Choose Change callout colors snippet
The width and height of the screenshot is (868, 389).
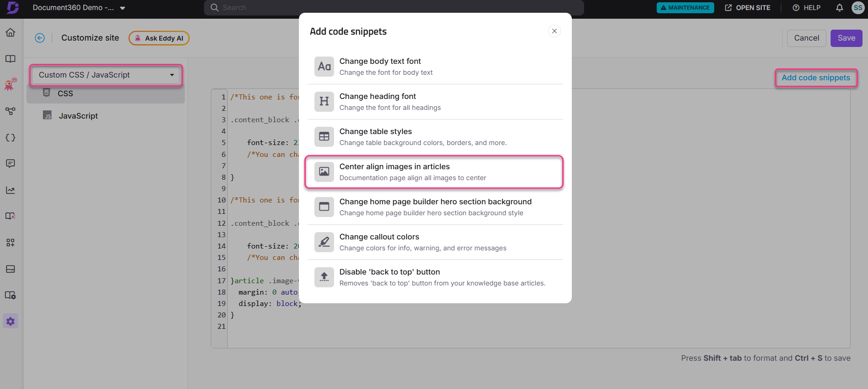pos(435,242)
